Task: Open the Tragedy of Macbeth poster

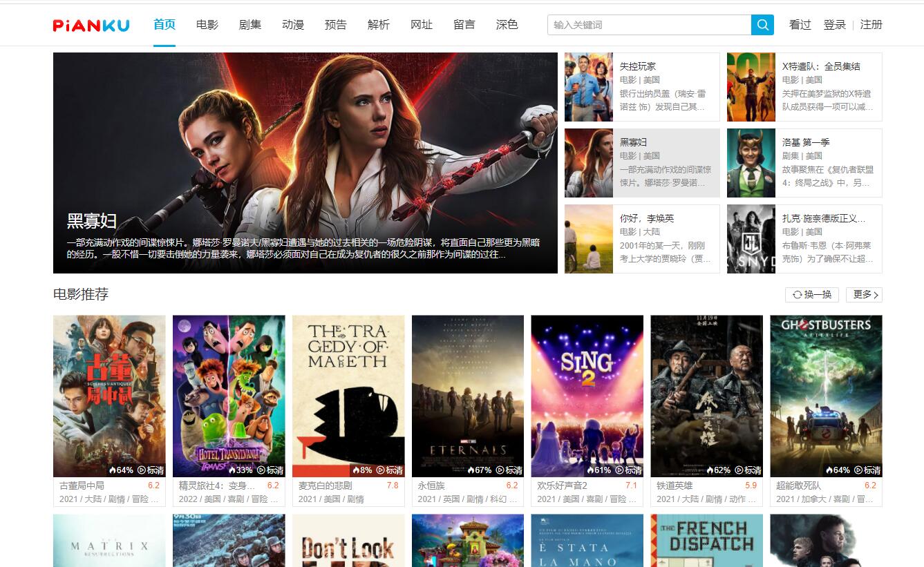Action: (348, 396)
